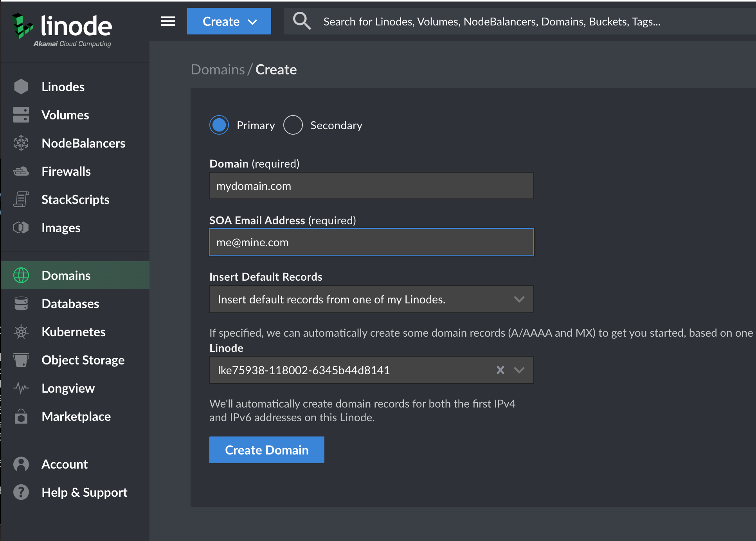Select the Secondary domain type
This screenshot has height=541, width=756.
(293, 125)
